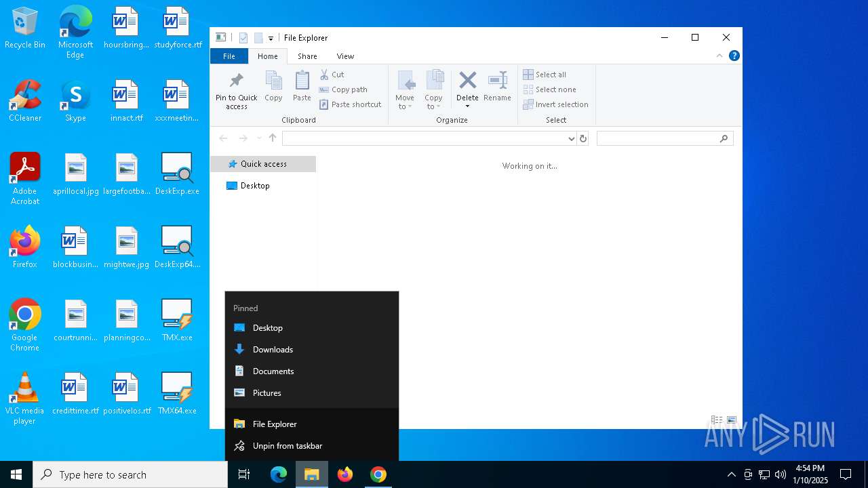Click the Windows Start button
The width and height of the screenshot is (868, 488).
16,474
